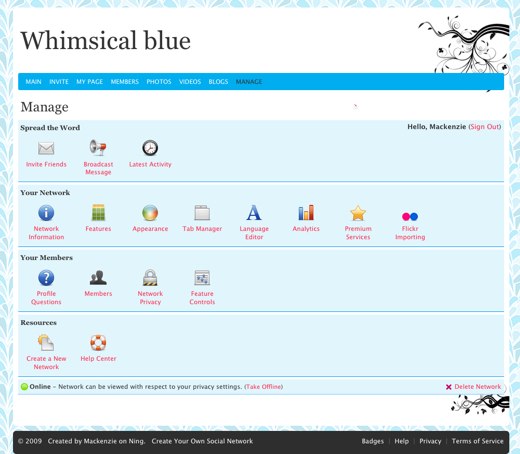Viewport: 520px width, 454px height.
Task: Click the Broadcast Message megaphone icon
Action: [98, 148]
